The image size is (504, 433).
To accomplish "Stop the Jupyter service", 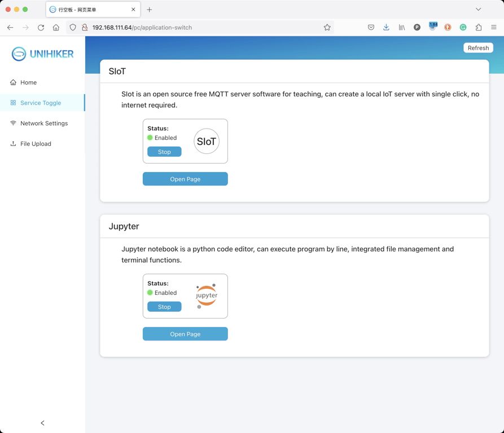I will 164,307.
